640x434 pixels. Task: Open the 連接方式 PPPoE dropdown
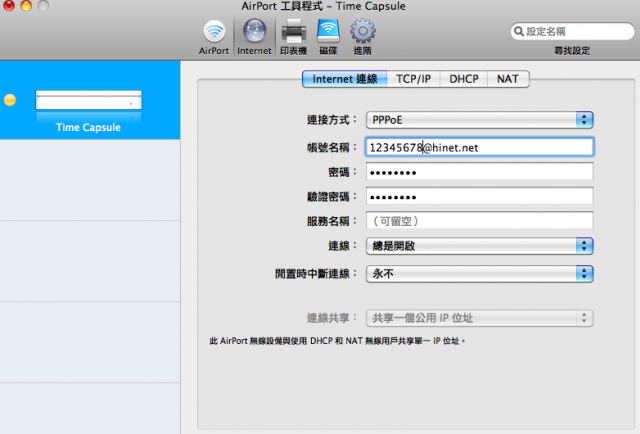tap(480, 120)
